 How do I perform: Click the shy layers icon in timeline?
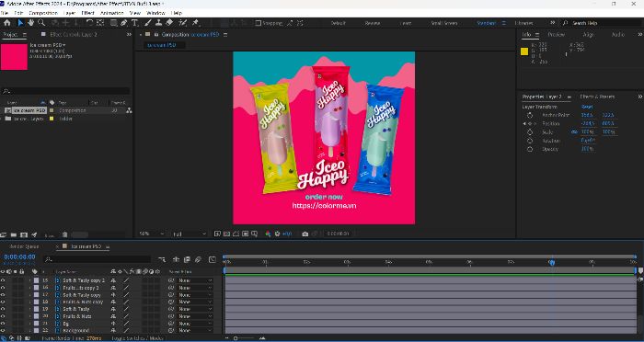pos(176,259)
